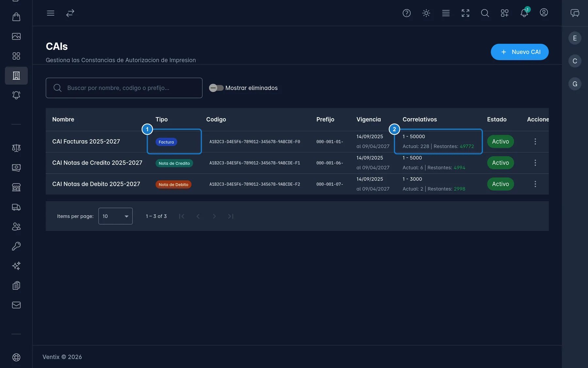Open actions menu for CAI Notas de Debito

(x=535, y=184)
